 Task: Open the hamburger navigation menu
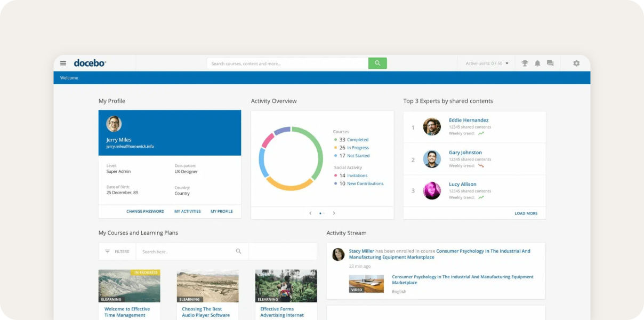[63, 63]
